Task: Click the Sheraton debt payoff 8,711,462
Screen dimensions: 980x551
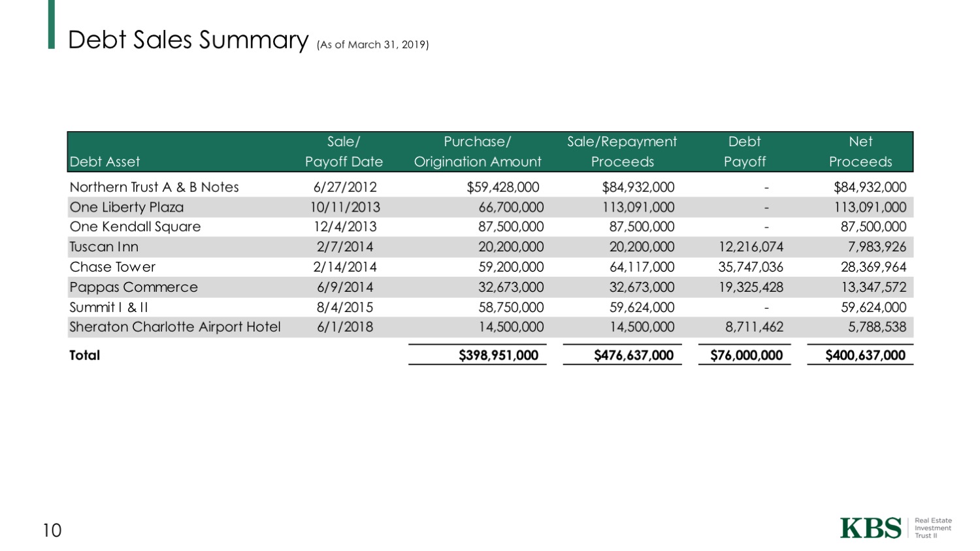Action: coord(754,327)
